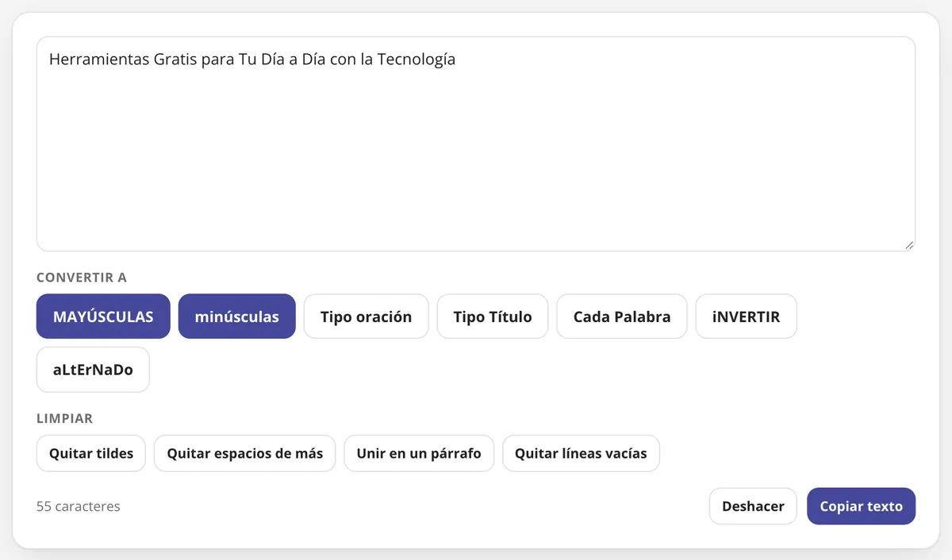Click the CONVERTIR A heading
The height and width of the screenshot is (560, 952).
(x=82, y=278)
